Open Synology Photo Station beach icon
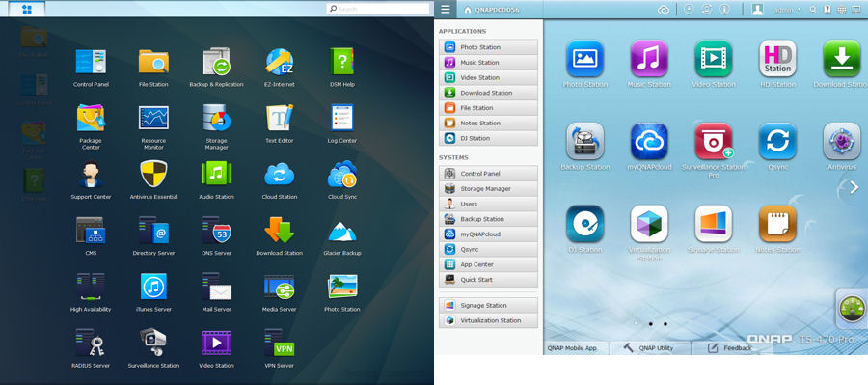868x385 pixels. click(341, 287)
